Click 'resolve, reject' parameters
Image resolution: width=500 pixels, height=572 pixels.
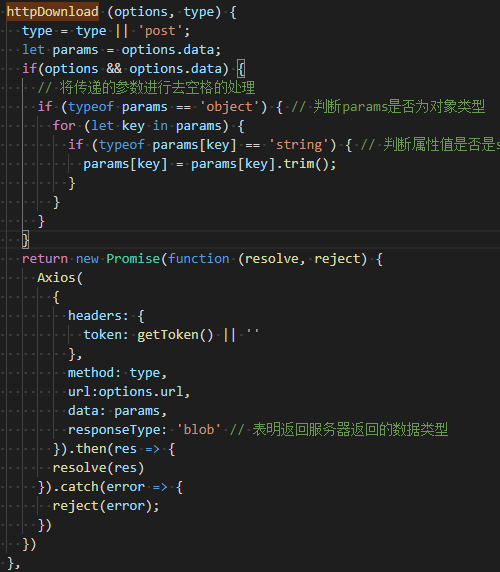(302, 259)
